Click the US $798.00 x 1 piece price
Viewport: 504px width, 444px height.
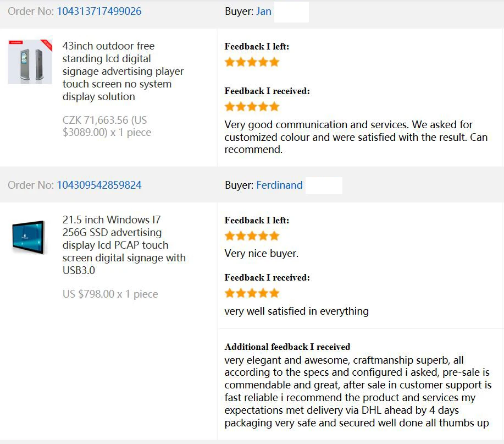coord(110,294)
